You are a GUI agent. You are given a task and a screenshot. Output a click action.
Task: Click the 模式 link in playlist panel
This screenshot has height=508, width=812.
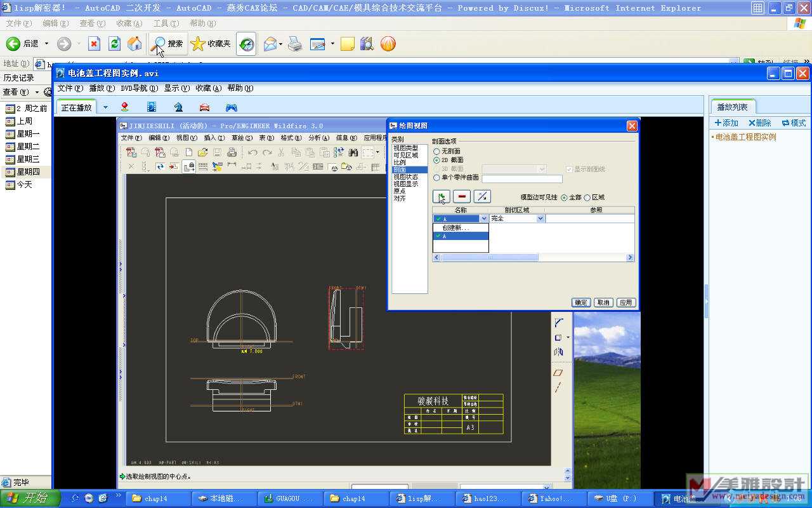click(x=794, y=123)
